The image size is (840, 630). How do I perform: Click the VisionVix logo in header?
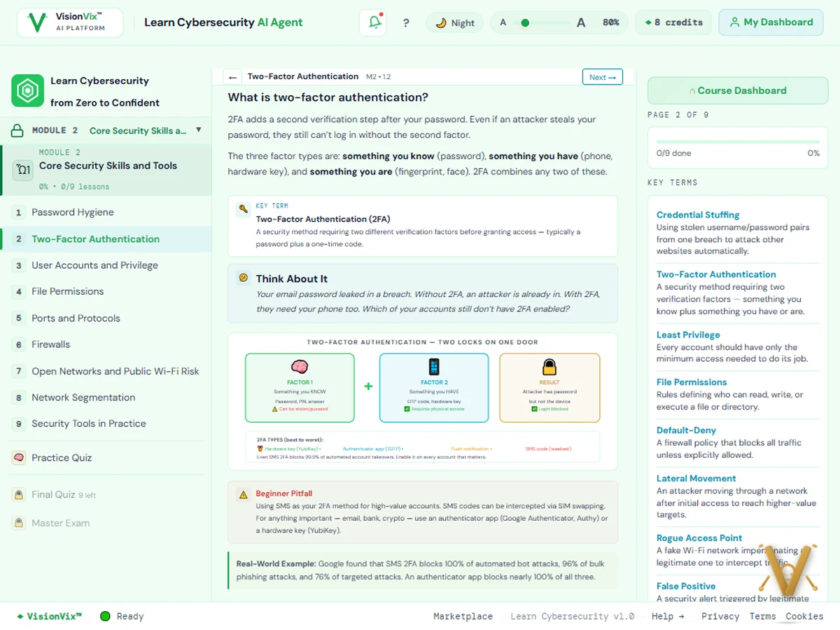click(70, 22)
